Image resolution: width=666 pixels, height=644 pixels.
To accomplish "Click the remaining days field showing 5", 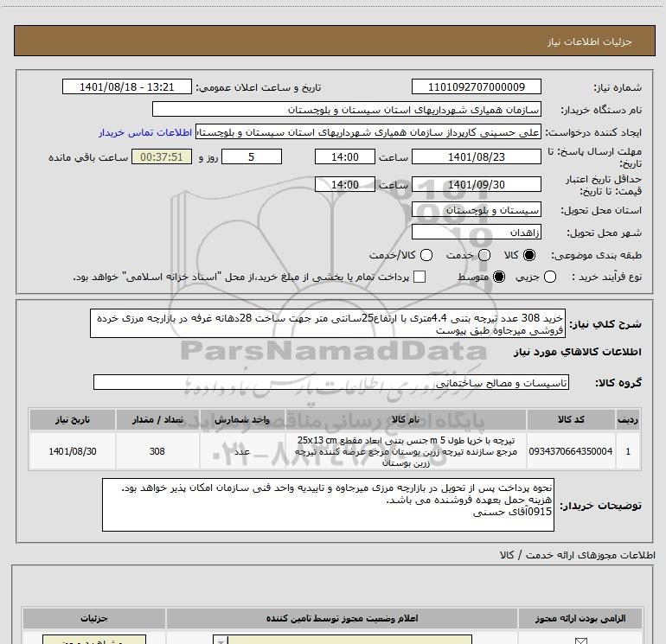I will tap(252, 156).
